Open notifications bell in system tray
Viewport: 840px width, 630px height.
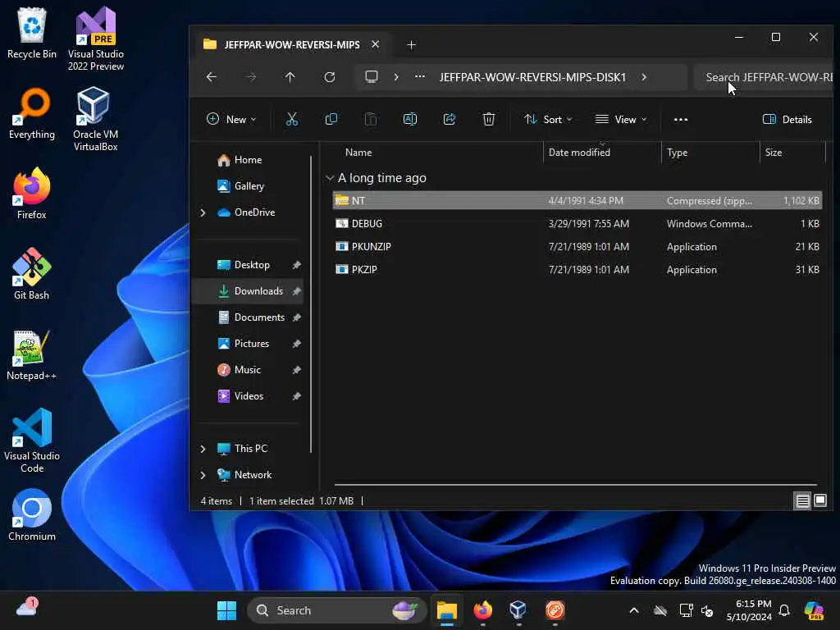click(x=784, y=610)
